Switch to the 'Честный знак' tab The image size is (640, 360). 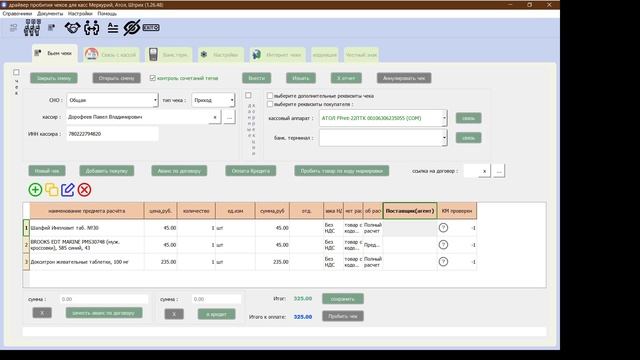[361, 55]
